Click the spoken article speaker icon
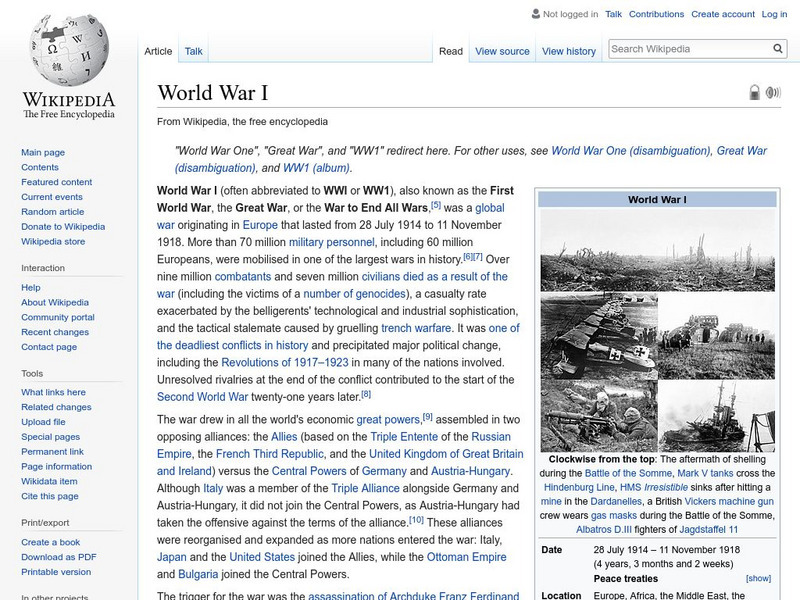 [x=773, y=92]
